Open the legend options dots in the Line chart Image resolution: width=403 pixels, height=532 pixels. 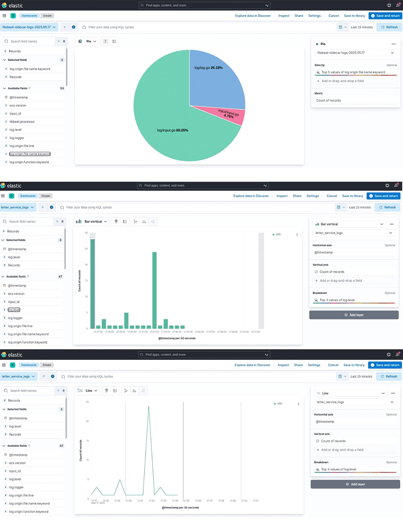coord(299,404)
